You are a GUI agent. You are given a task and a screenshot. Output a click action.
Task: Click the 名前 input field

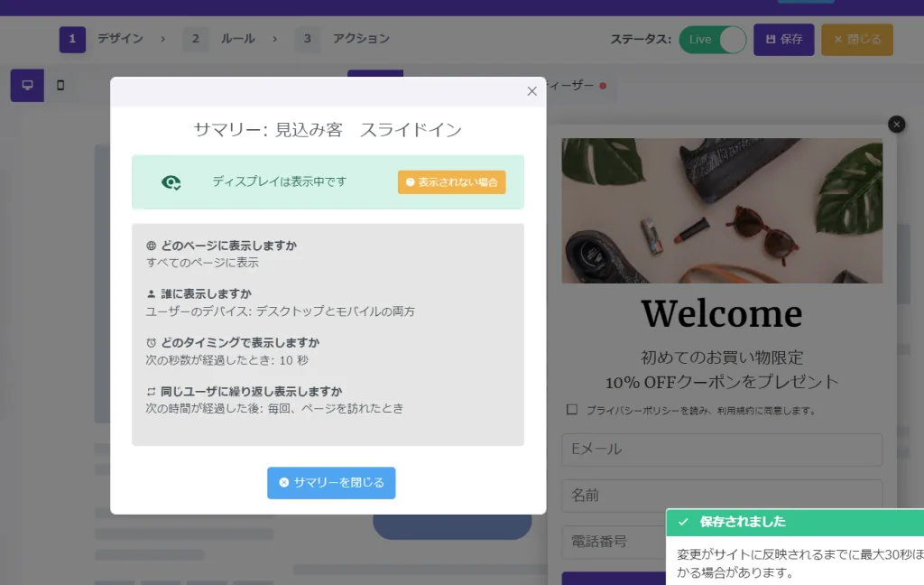point(722,496)
